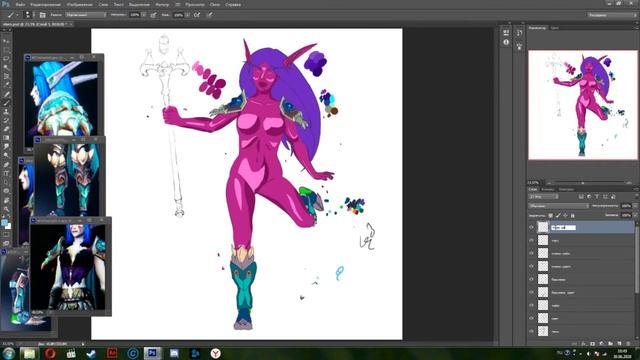Select the Lasso tool
Viewport: 640px width, 360px height.
click(6, 59)
